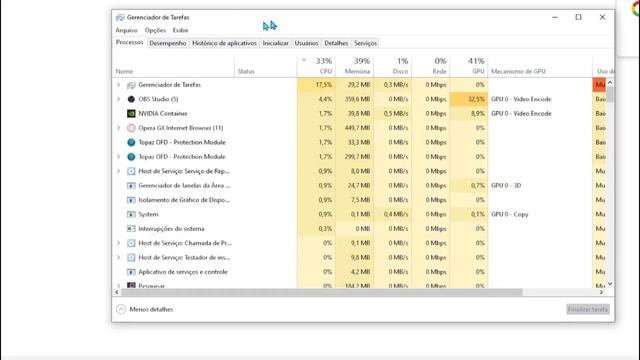The width and height of the screenshot is (640, 360).
Task: Open the Arquivo menu
Action: pos(127,30)
